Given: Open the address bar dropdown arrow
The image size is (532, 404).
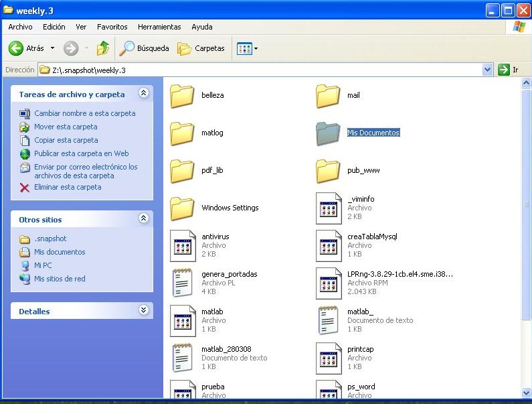Looking at the screenshot, I should 487,70.
